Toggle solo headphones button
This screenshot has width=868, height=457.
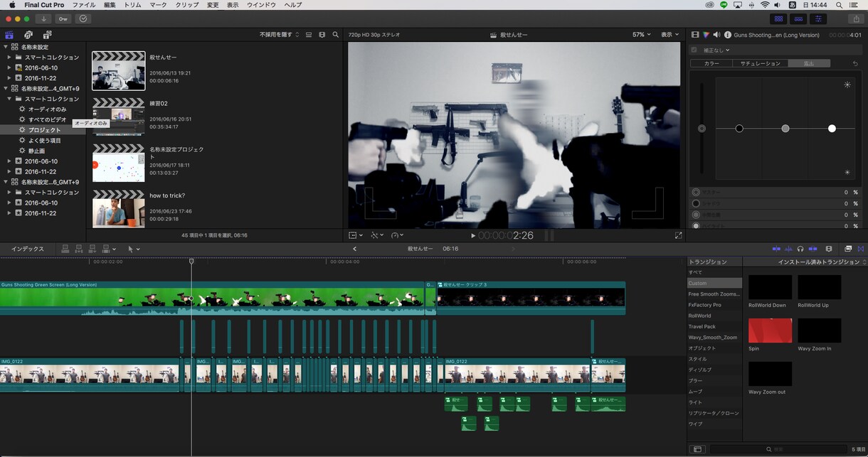coord(800,249)
